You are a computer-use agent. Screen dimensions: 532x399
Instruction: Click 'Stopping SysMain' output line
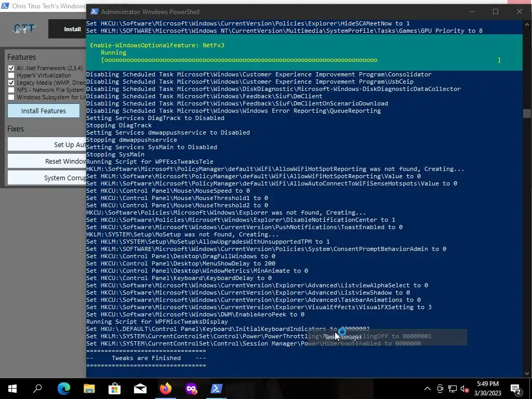click(x=115, y=154)
